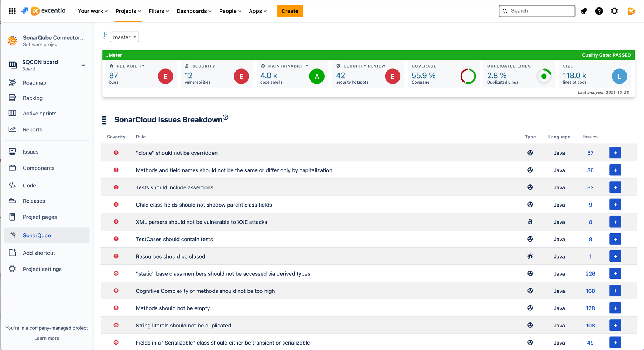Open the Your work menu

click(92, 11)
